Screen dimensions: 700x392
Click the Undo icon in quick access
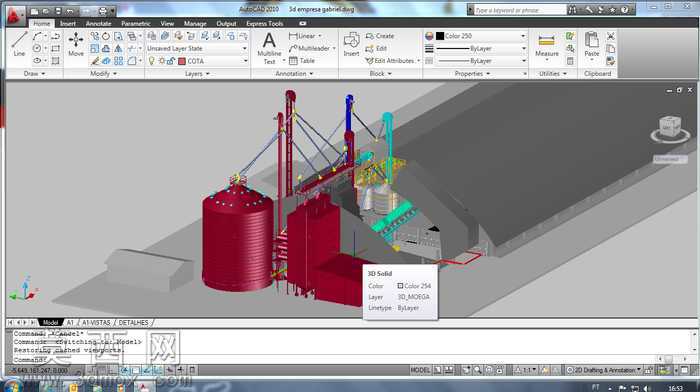[70, 11]
